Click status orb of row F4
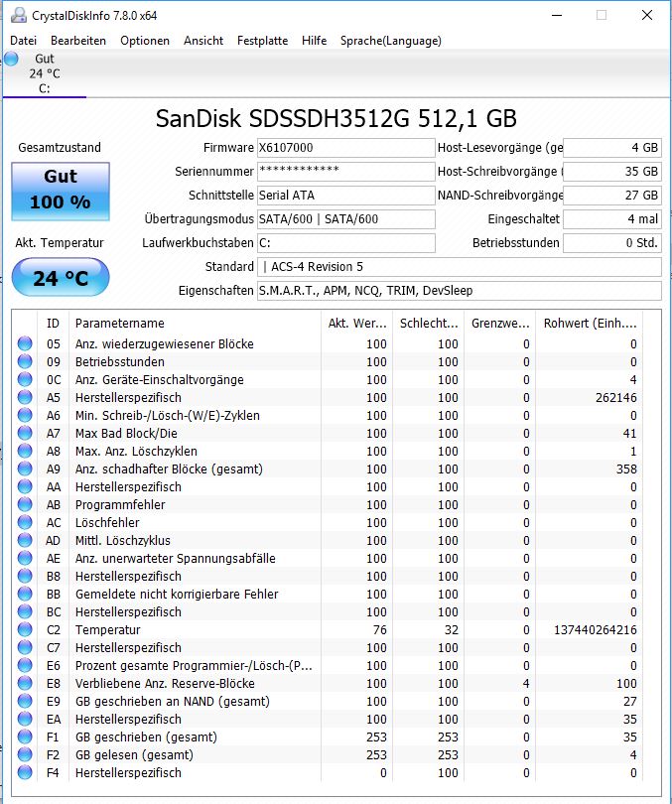 25,772
